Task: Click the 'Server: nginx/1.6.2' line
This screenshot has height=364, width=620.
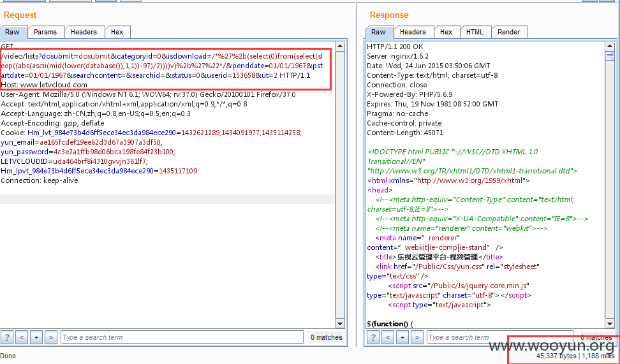Action: pos(398,56)
